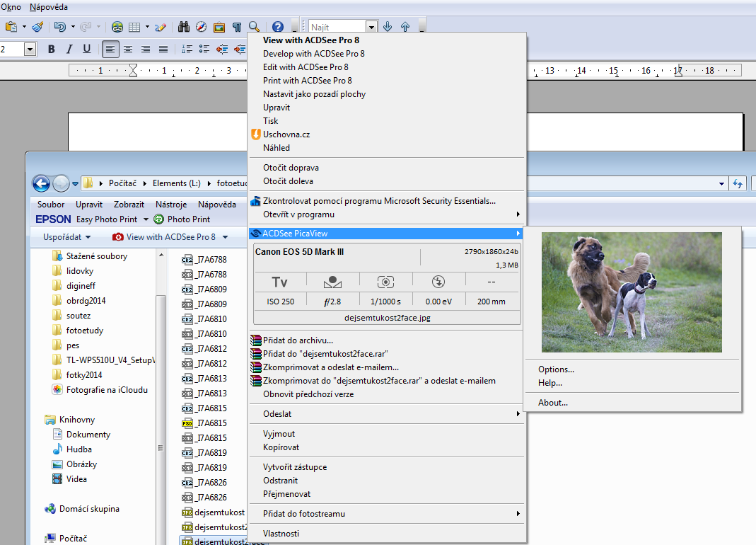This screenshot has height=545, width=756.
Task: Toggle nonprinting characters pilcrow icon
Action: (x=237, y=27)
